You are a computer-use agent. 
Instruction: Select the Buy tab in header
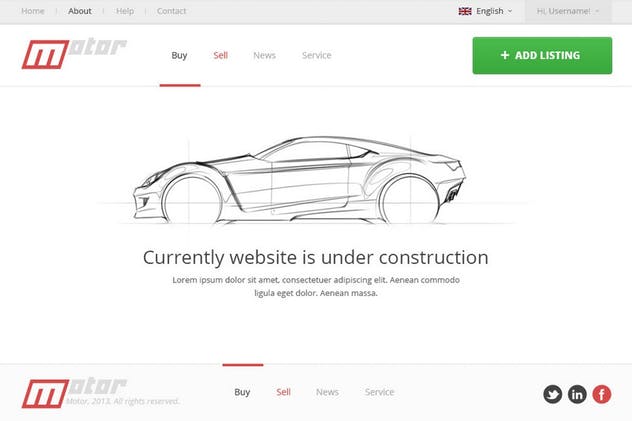point(179,55)
